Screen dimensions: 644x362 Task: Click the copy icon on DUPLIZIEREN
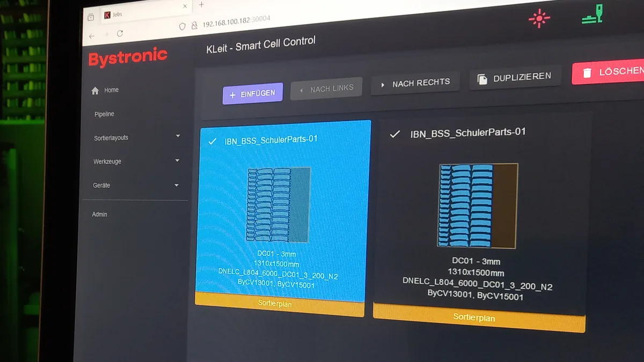coord(482,79)
